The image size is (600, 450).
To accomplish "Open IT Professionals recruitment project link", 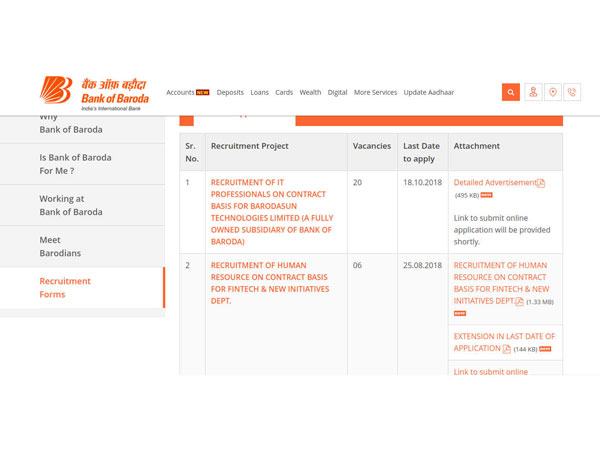I will tap(272, 212).
